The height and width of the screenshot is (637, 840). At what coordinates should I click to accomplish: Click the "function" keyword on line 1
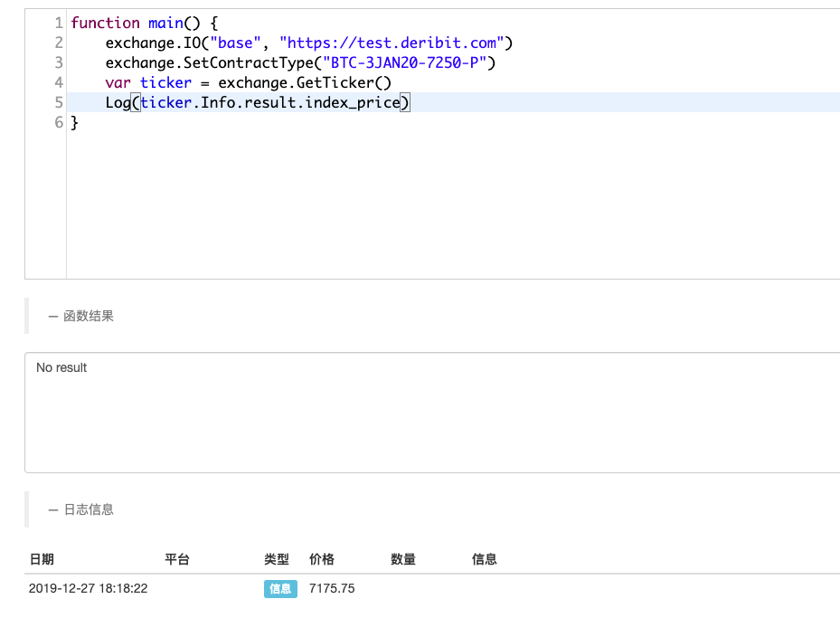point(105,23)
